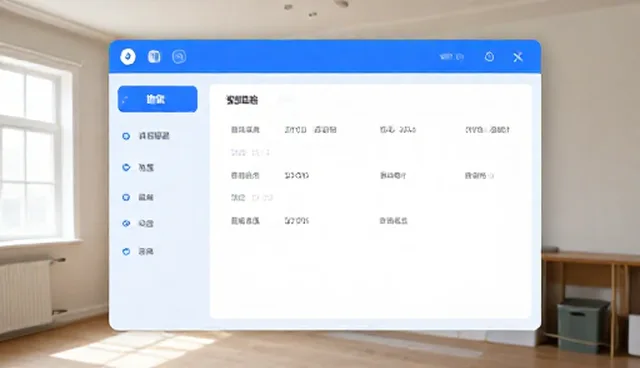Open the book icon in the blue header
The width and height of the screenshot is (640, 368).
tap(154, 56)
